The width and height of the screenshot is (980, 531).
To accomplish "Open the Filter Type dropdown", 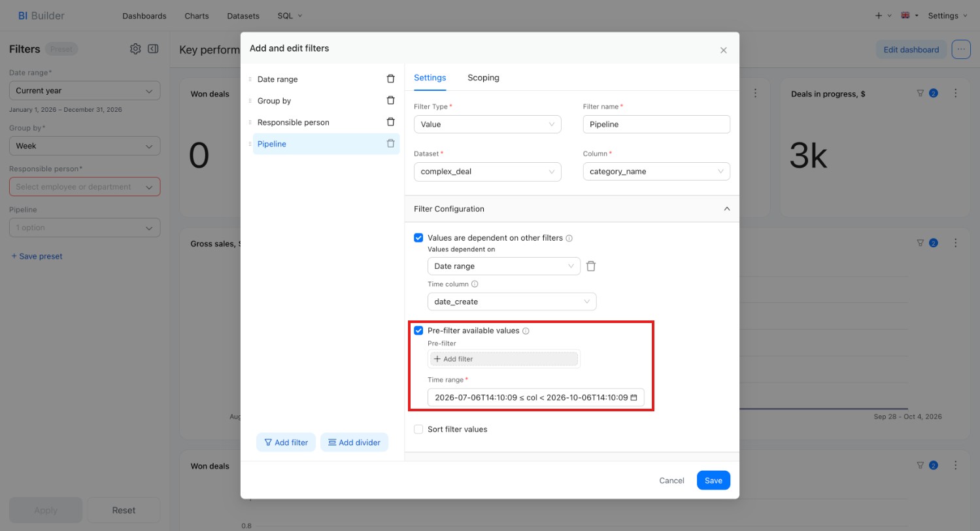I will pos(487,124).
